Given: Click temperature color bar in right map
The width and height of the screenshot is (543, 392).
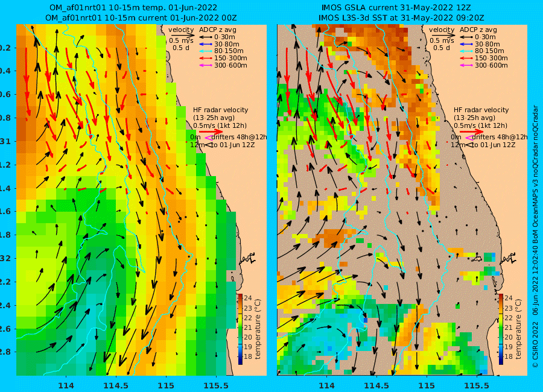Looking at the screenshot, I should (501, 329).
